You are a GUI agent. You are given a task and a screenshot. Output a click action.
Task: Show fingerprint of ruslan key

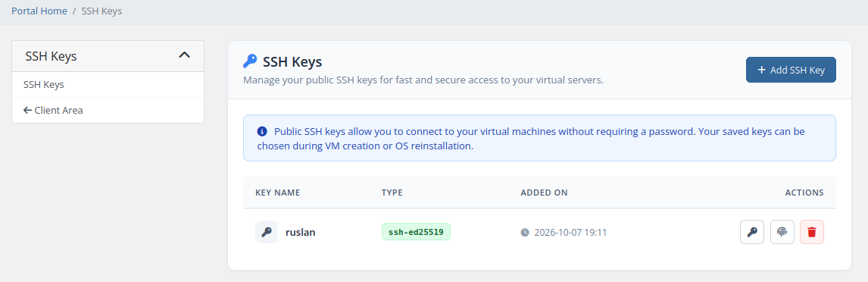pyautogui.click(x=782, y=232)
